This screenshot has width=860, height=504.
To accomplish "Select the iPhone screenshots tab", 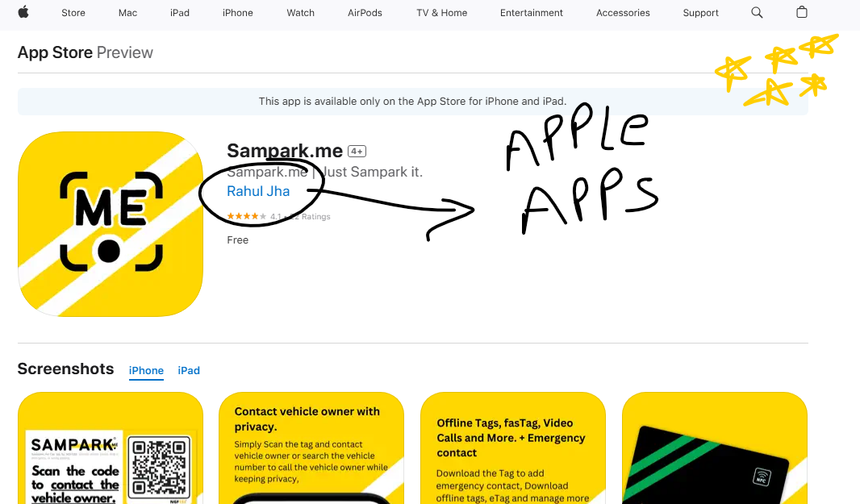I will (x=147, y=371).
